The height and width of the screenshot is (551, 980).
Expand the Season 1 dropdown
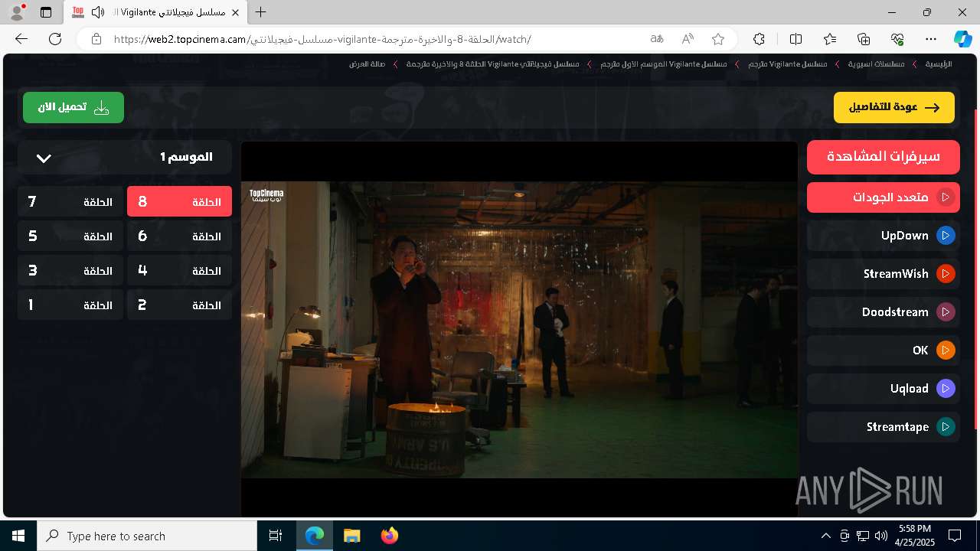tap(125, 158)
